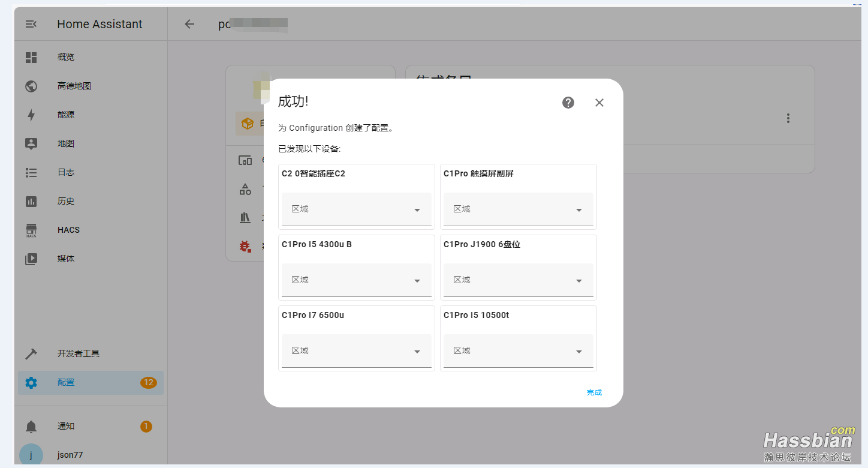This screenshot has width=868, height=468.
Task: Open 区域 dropdown for C1Pro 触摸屏副屏
Action: point(519,209)
